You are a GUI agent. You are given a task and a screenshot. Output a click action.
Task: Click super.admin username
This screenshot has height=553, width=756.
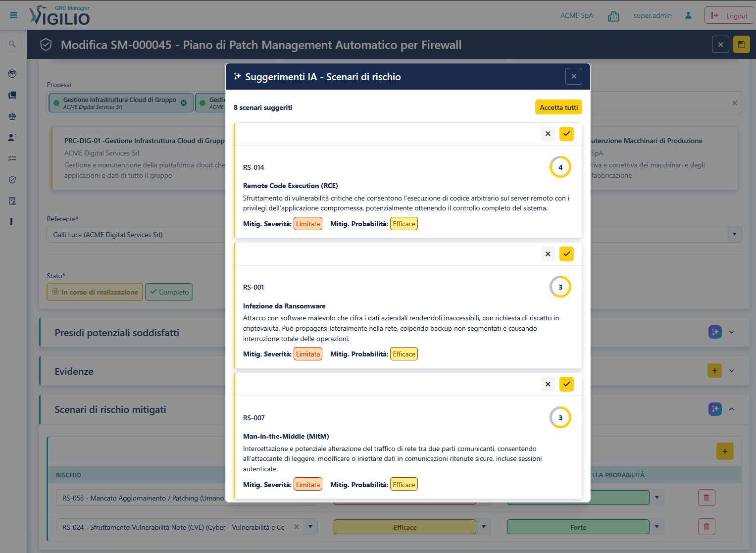click(653, 15)
